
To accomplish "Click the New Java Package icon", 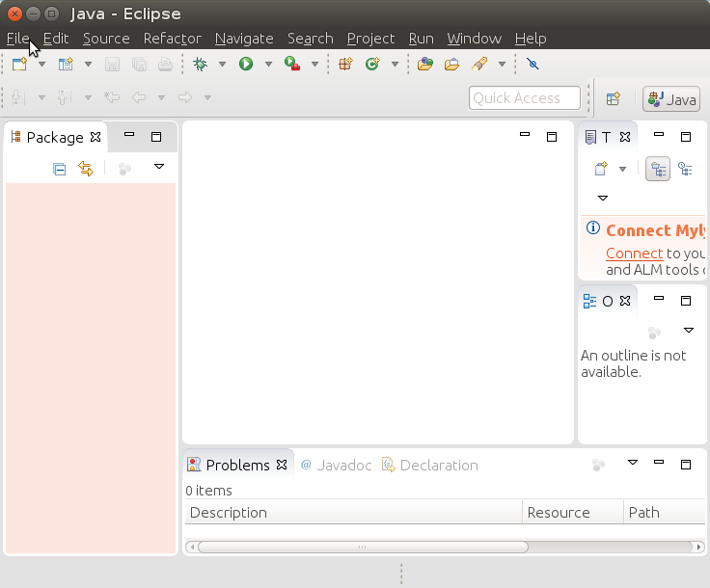I will coord(345,65).
